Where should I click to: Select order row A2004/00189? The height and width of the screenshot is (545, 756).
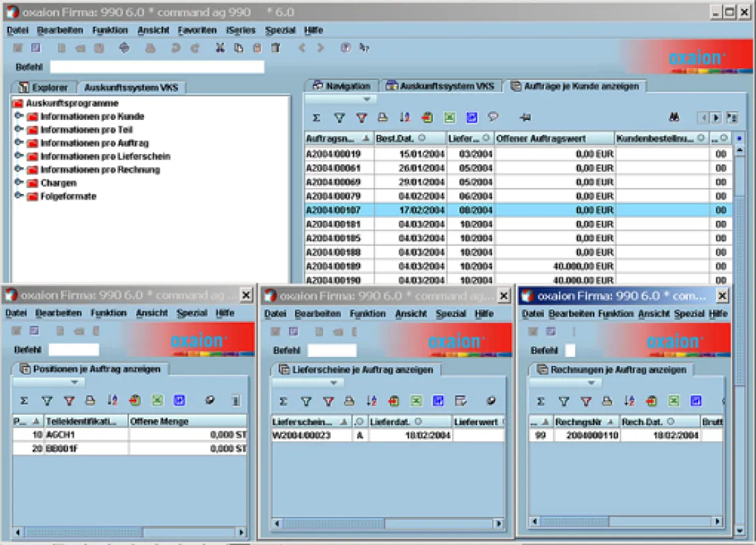[518, 266]
